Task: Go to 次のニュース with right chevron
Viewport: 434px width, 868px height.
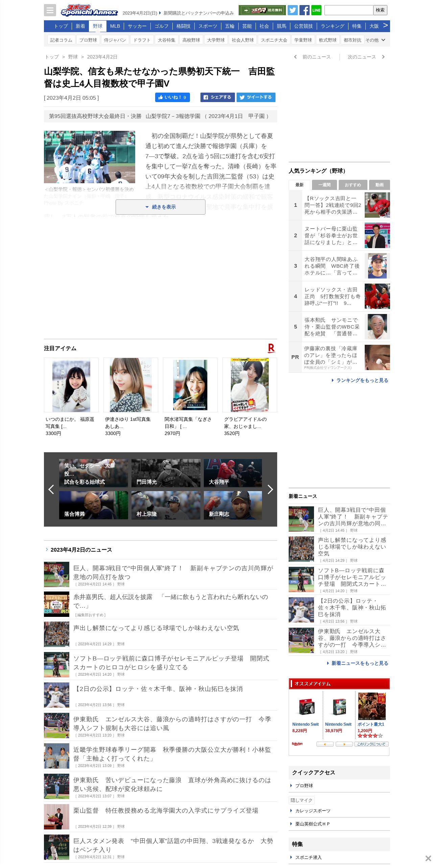Action: (366, 57)
